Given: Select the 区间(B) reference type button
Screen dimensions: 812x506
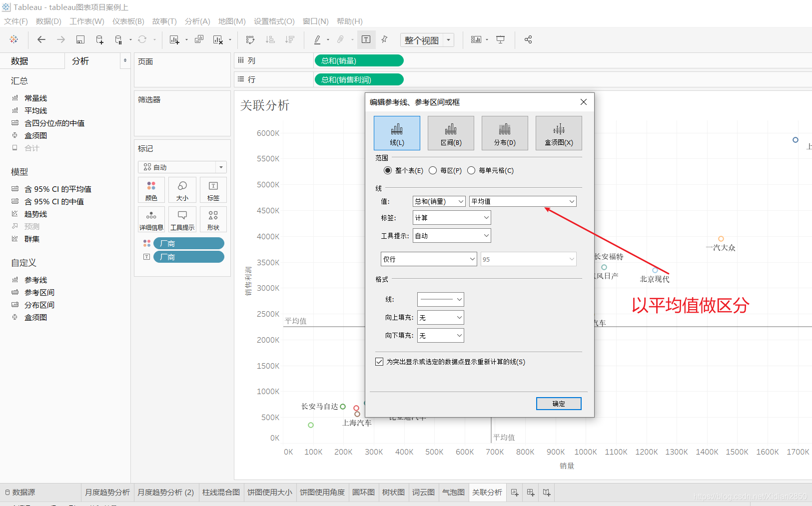Looking at the screenshot, I should tap(451, 133).
